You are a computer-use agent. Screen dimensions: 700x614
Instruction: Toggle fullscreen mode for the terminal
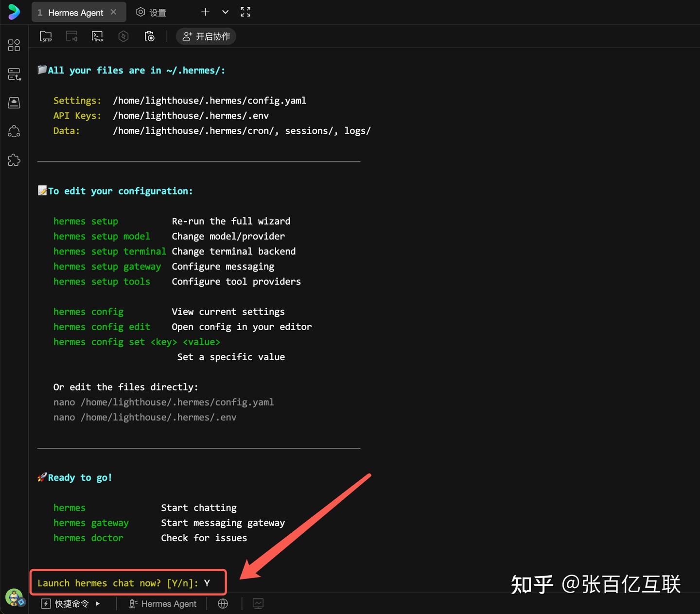coord(245,12)
